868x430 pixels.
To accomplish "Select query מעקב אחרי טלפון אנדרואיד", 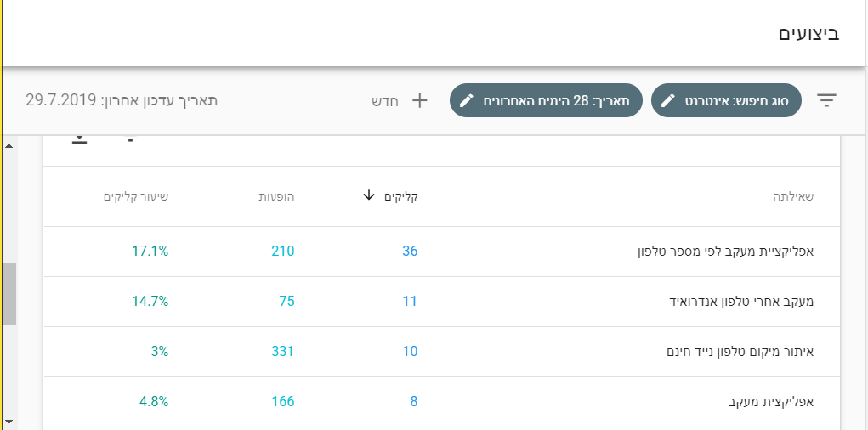I will [x=742, y=302].
